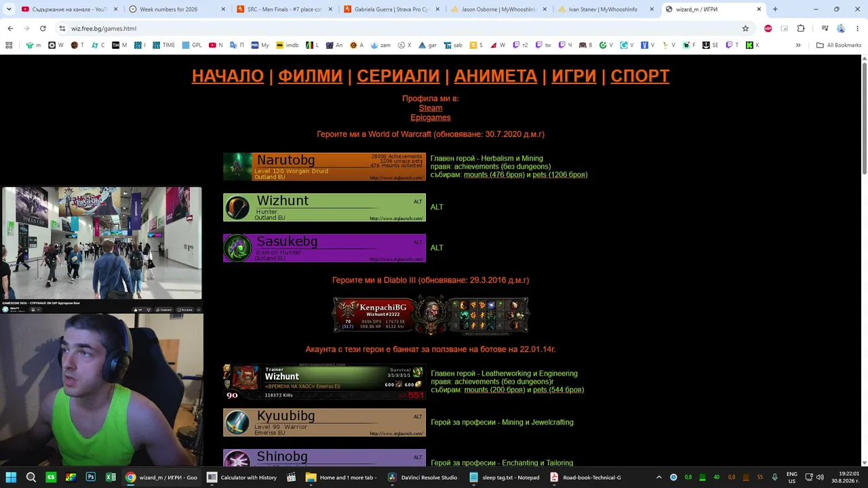Open the Chrome three-dot menu
The image size is (868, 488).
click(x=857, y=28)
